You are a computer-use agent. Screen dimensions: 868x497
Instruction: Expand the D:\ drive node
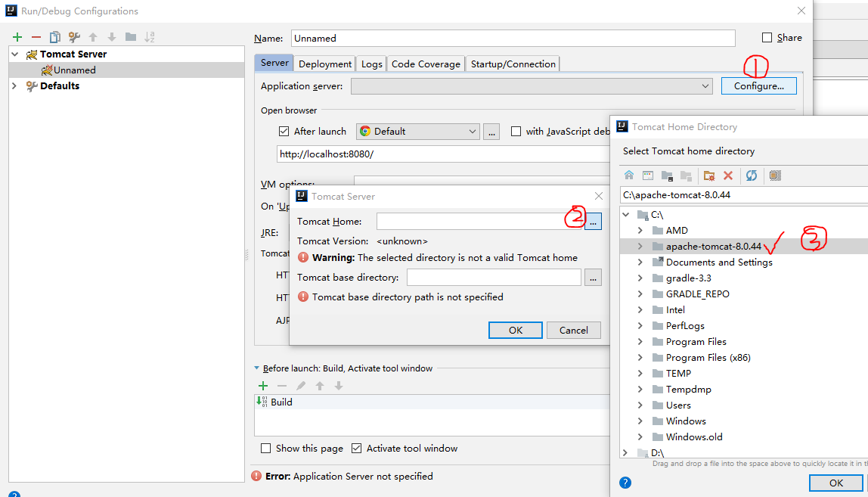coord(625,452)
